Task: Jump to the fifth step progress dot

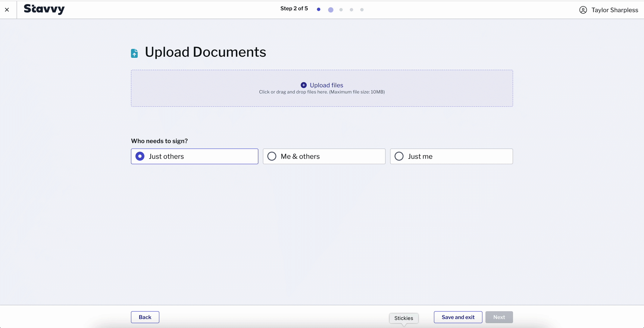Action: tap(362, 10)
